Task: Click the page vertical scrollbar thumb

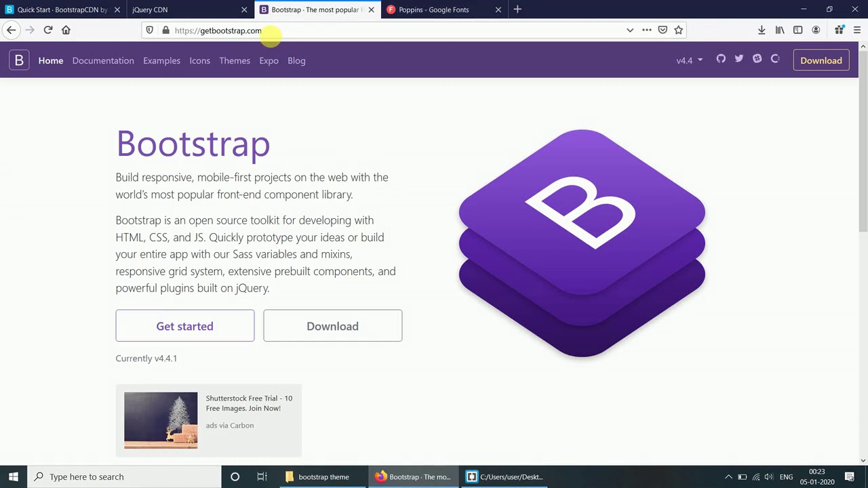Action: [863, 142]
